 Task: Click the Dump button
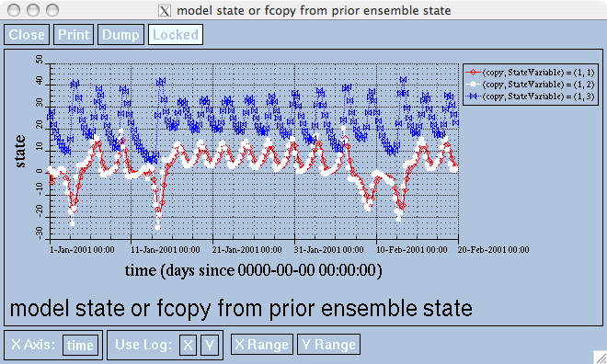[120, 34]
